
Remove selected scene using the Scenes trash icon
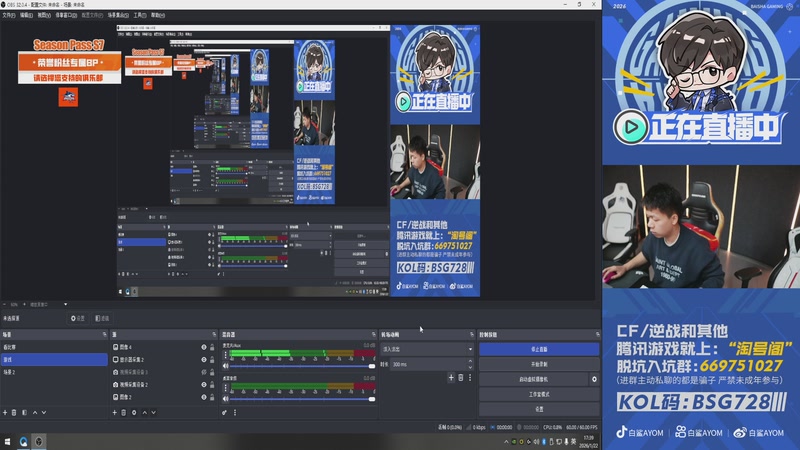click(x=14, y=412)
